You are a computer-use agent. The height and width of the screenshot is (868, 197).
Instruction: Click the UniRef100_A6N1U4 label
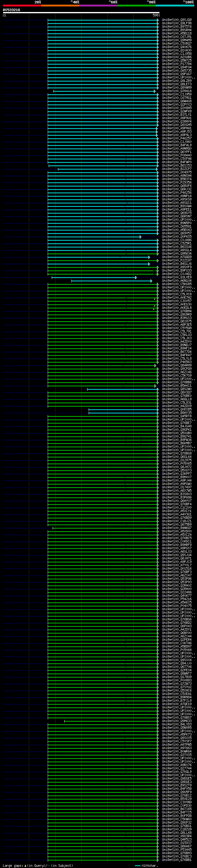click(177, 281)
